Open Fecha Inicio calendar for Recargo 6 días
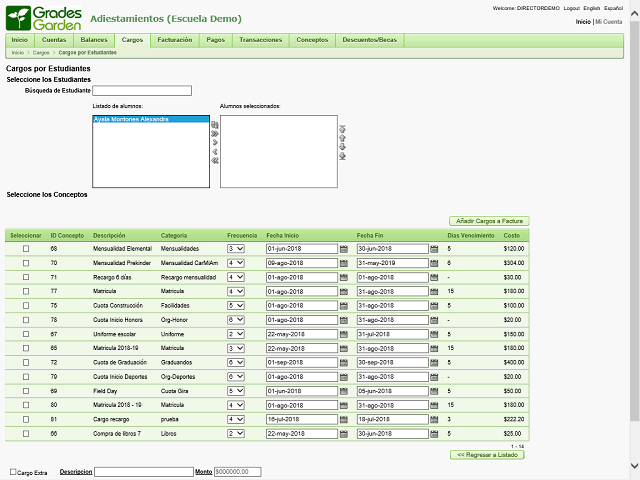The height and width of the screenshot is (480, 640). click(x=344, y=277)
